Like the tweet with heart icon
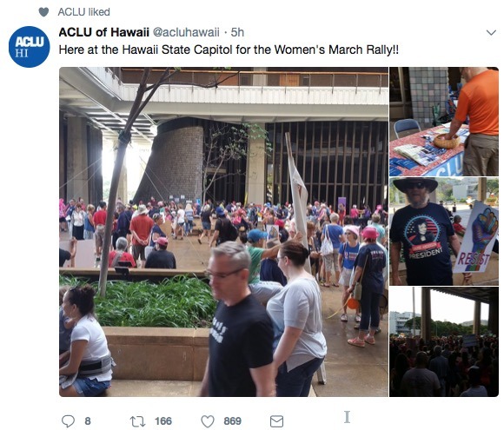 208,421
